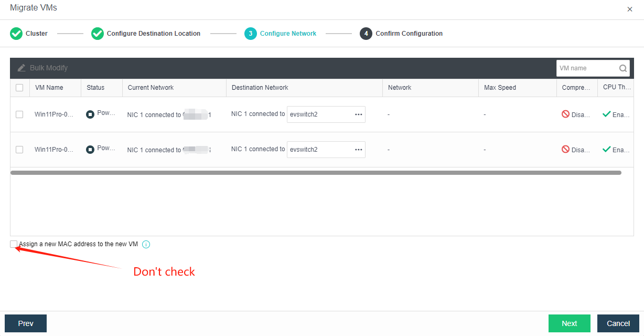Close the Migrate VMs dialog
This screenshot has width=644, height=336.
click(630, 9)
